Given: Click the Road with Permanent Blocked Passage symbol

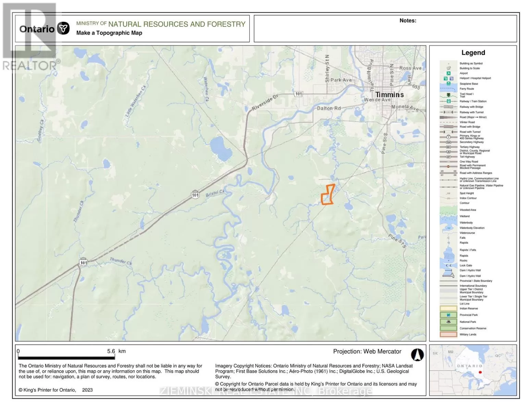Looking at the screenshot, I should tap(448, 166).
